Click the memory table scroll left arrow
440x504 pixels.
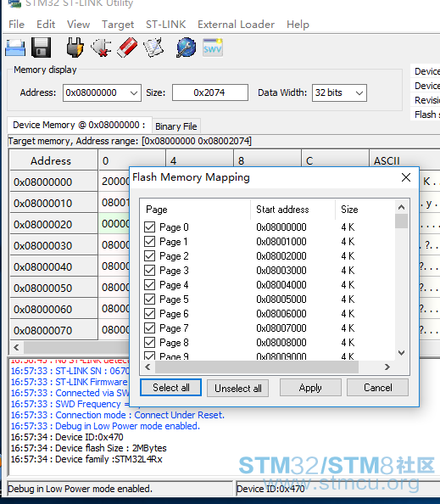(x=17, y=347)
